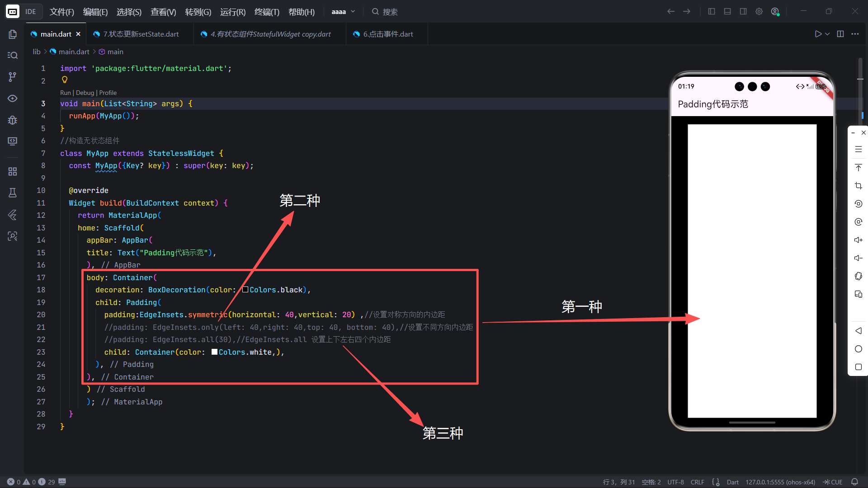Open the Explorer files sidebar icon
868x488 pixels.
[x=13, y=34]
